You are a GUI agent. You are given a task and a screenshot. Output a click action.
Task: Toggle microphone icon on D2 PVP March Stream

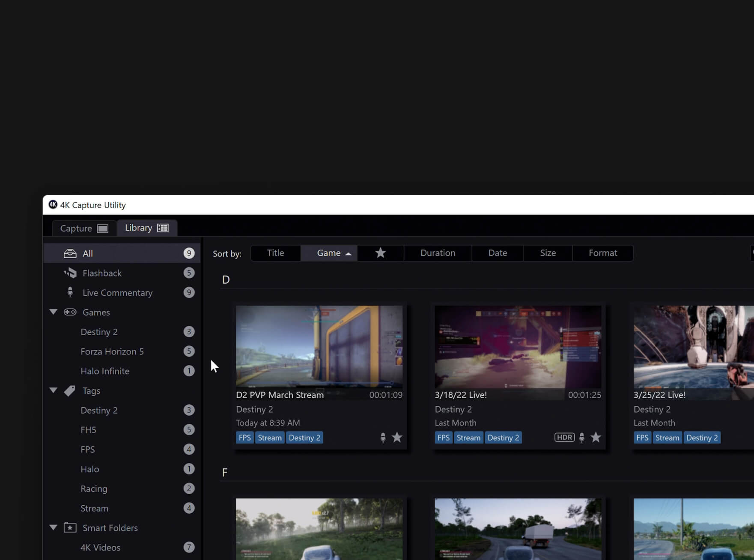(x=383, y=438)
